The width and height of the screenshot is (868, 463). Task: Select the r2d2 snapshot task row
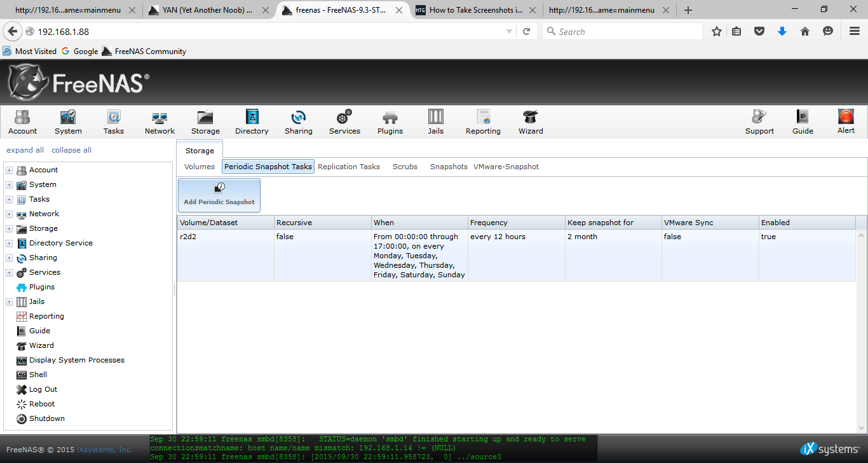[517, 256]
